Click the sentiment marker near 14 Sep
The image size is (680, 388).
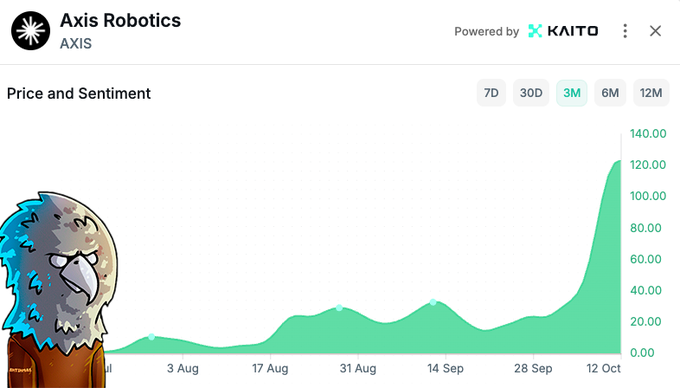pos(433,302)
